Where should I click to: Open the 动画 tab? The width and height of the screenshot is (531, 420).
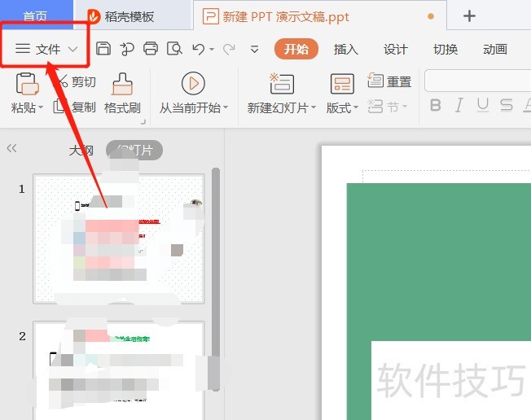[x=495, y=50]
